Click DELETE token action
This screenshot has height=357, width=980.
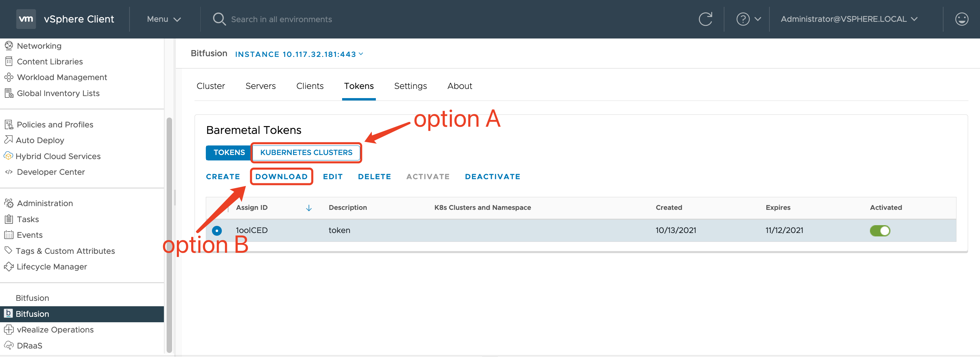coord(374,176)
